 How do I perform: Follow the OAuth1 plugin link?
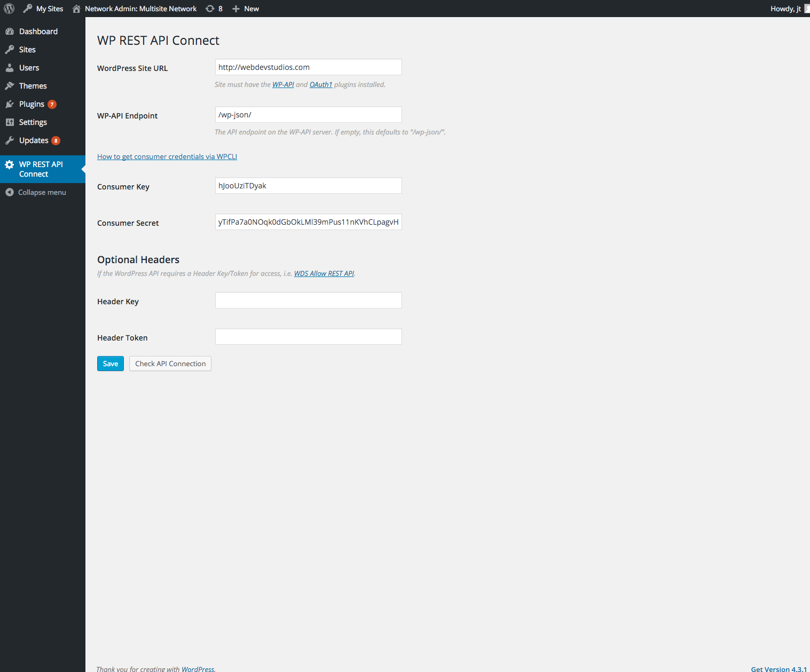click(321, 84)
